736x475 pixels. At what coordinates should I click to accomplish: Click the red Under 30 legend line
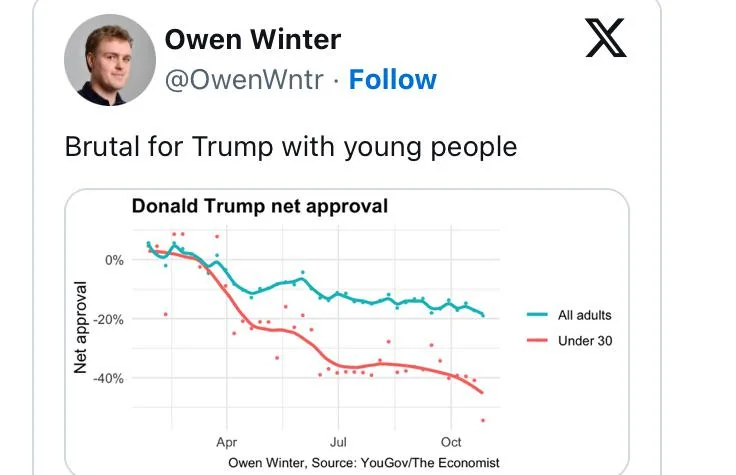[x=538, y=341]
